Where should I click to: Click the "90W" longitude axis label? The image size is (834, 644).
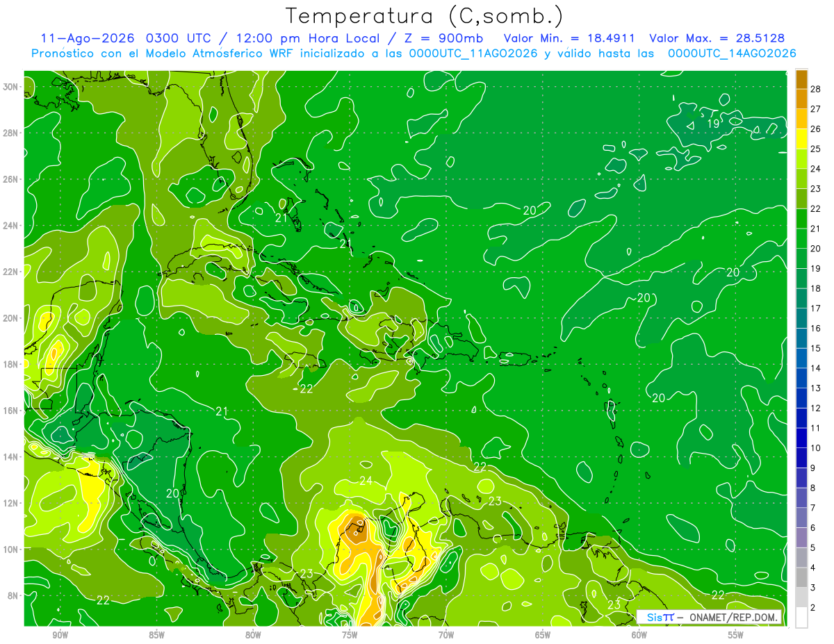click(x=60, y=635)
